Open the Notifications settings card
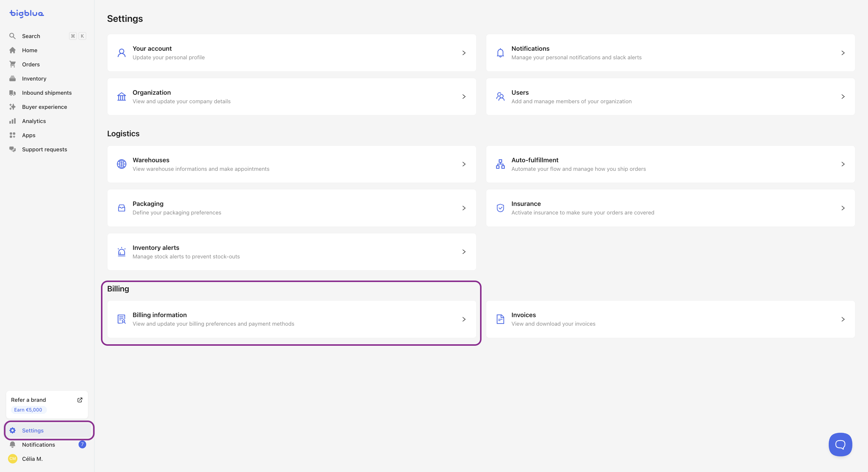The width and height of the screenshot is (868, 472). click(670, 53)
